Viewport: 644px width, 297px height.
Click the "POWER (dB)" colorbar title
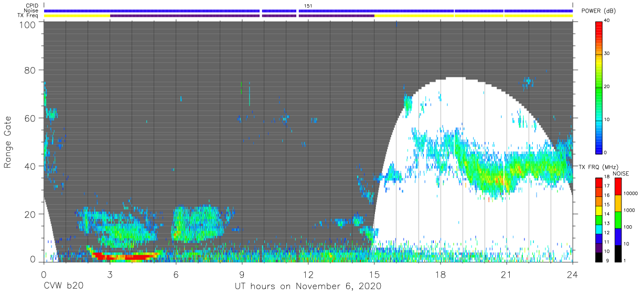click(598, 11)
